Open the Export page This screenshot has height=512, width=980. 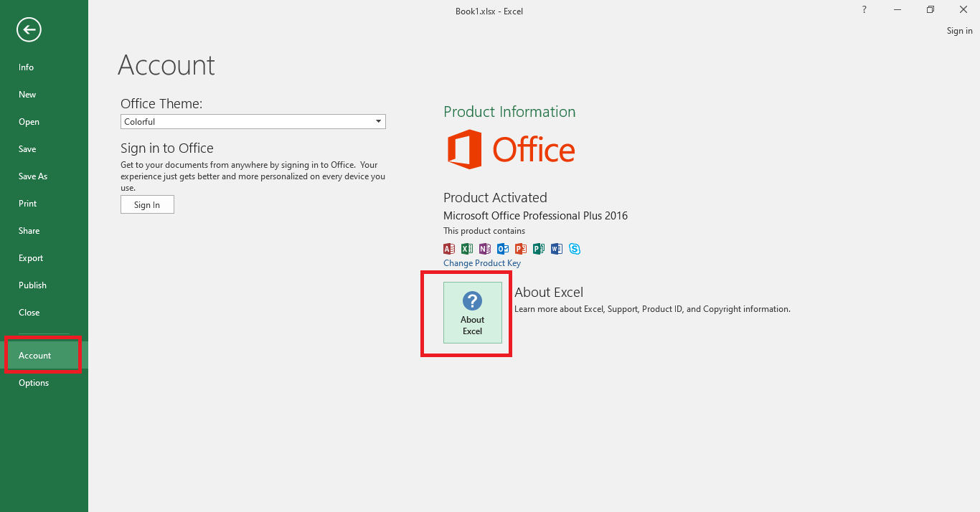[44, 258]
